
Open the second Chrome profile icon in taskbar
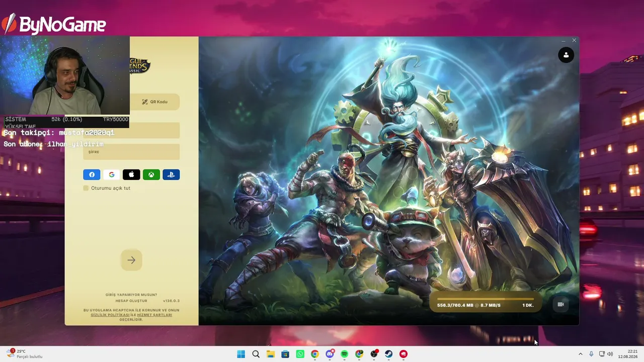click(x=359, y=354)
